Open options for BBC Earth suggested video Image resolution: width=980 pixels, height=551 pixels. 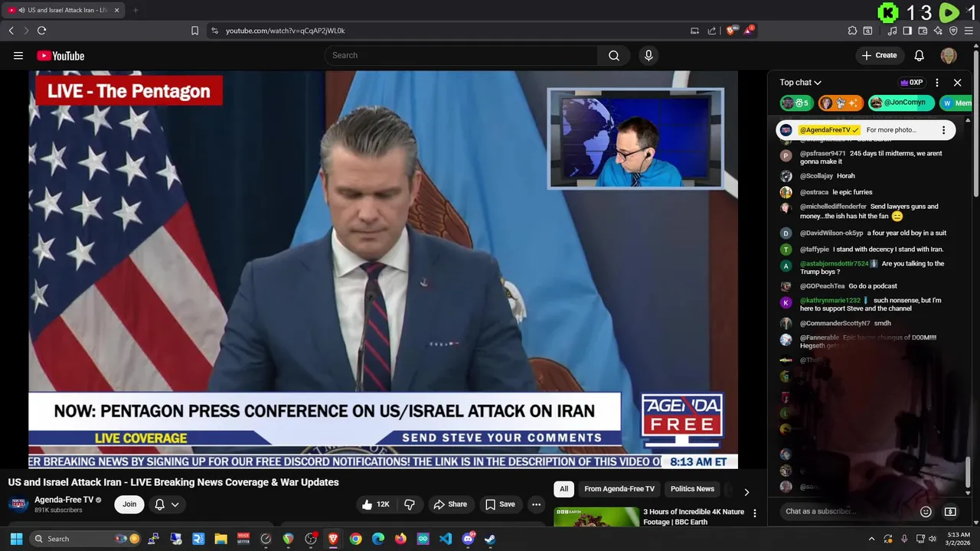coord(754,514)
